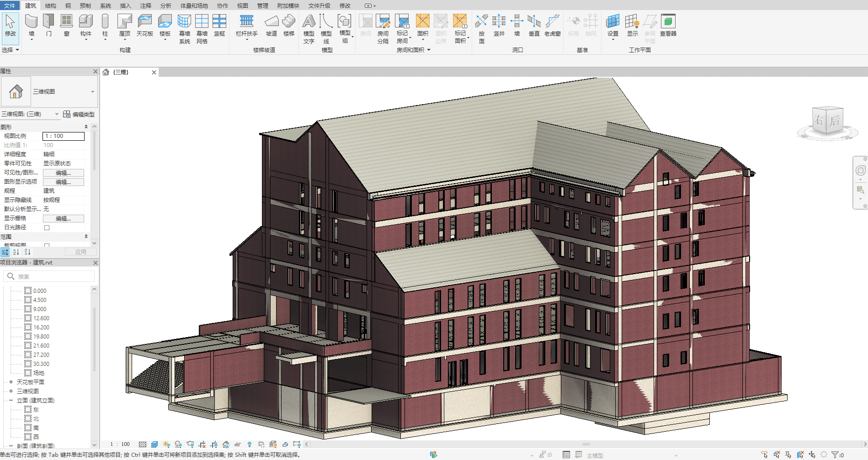Click the ViewCube in the 3D view
868x460 pixels.
(827, 121)
